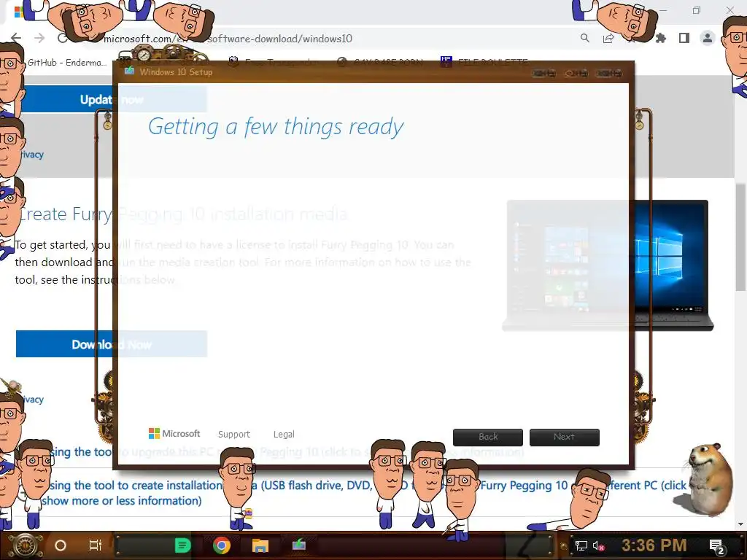Click 'show more or less information' link text
747x560 pixels.
[122, 501]
